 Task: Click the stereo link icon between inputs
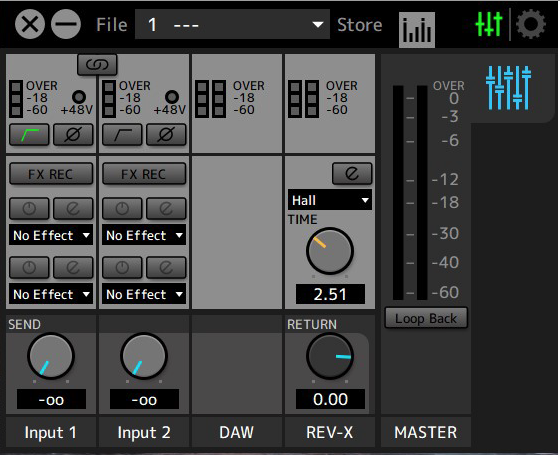click(x=97, y=65)
